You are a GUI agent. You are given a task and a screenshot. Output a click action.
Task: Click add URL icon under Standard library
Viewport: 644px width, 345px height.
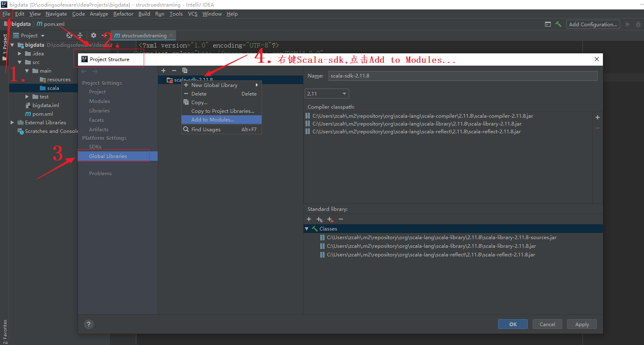[x=320, y=219]
